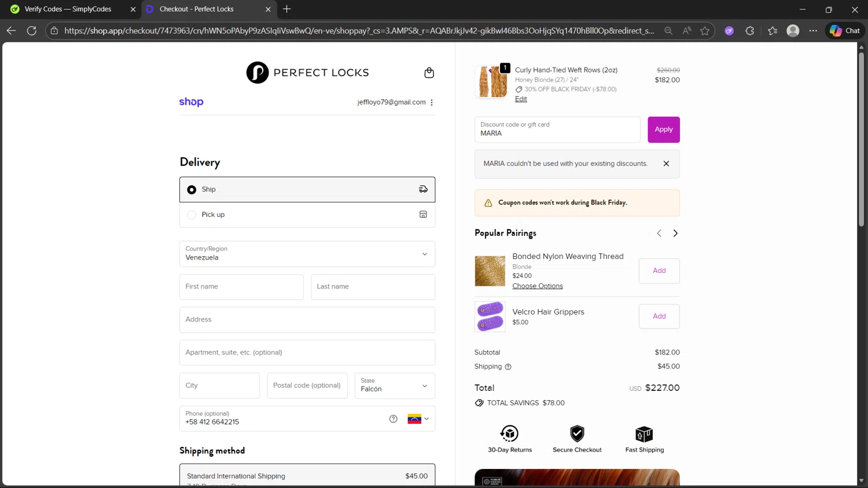This screenshot has width=868, height=488.
Task: Click the coupon warning triangle icon
Action: (488, 203)
